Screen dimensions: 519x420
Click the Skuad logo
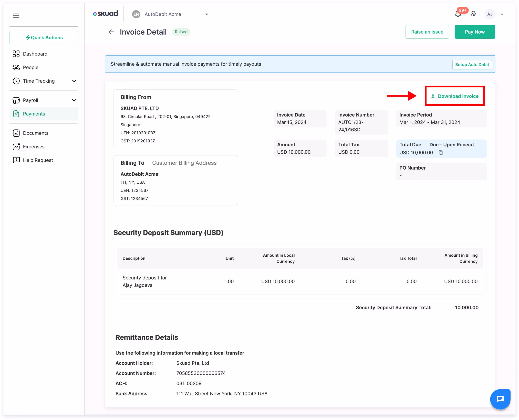[x=106, y=14]
